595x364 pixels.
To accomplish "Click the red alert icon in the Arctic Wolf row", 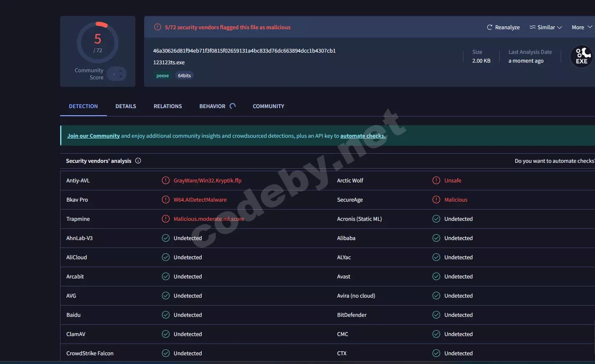I will 436,180.
